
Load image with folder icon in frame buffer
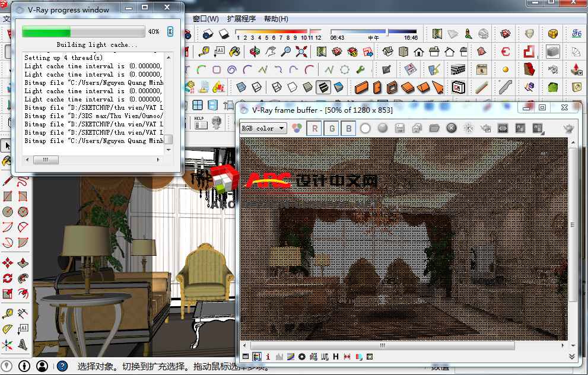[434, 129]
